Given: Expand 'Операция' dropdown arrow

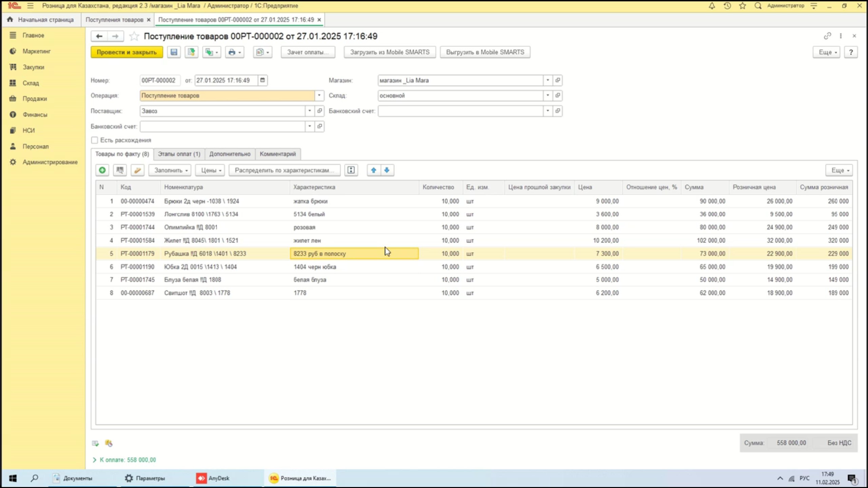Looking at the screenshot, I should point(319,96).
